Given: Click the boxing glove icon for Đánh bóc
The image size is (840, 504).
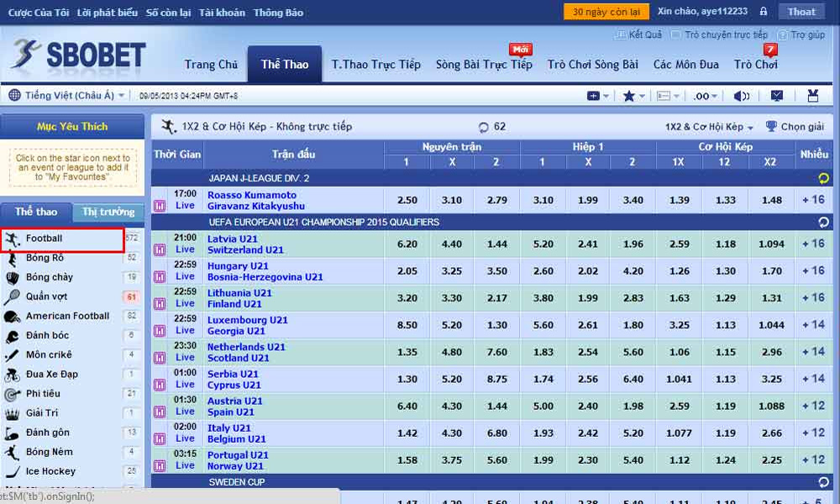Looking at the screenshot, I should [x=12, y=336].
